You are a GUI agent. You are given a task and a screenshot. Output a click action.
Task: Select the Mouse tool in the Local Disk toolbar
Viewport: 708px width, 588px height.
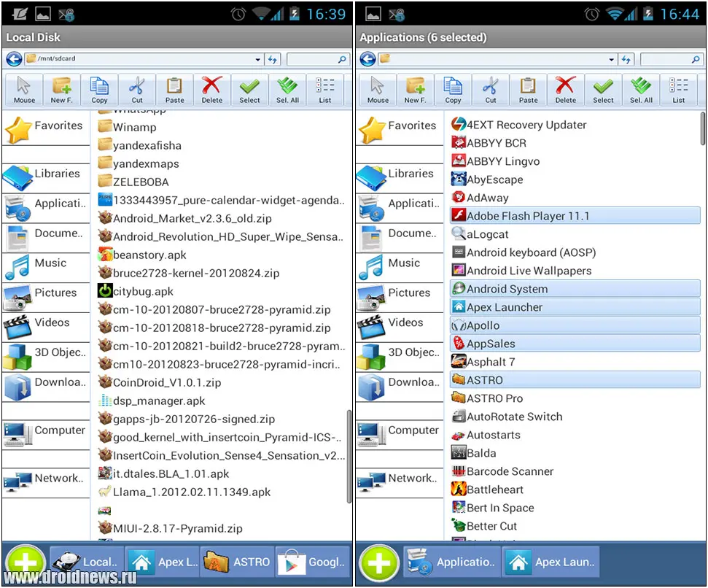pyautogui.click(x=24, y=90)
